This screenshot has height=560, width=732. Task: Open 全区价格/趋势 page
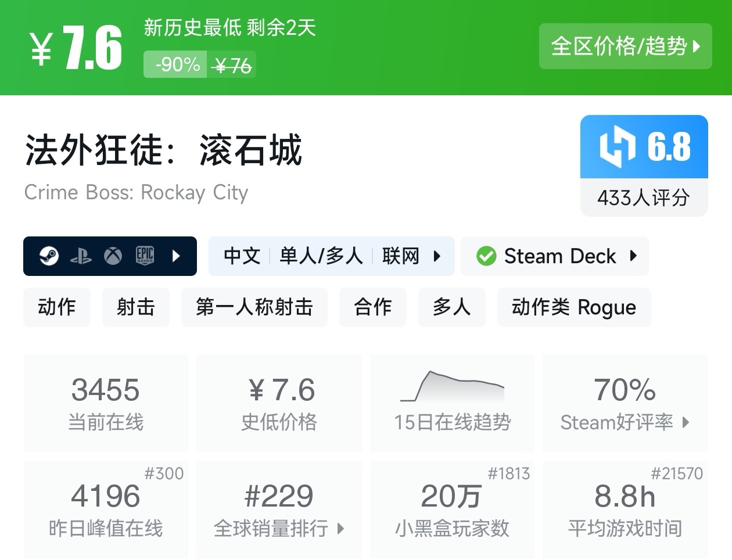point(625,46)
